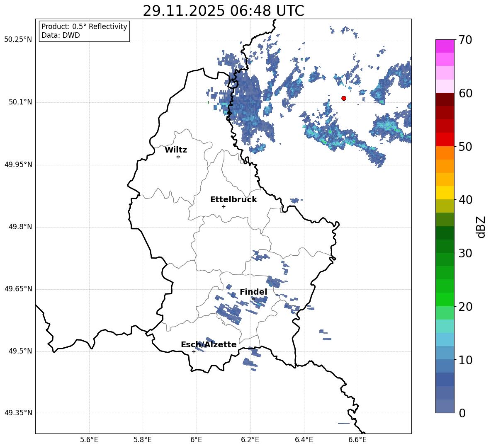Click the Ettelbruck station cross marker

click(x=224, y=206)
